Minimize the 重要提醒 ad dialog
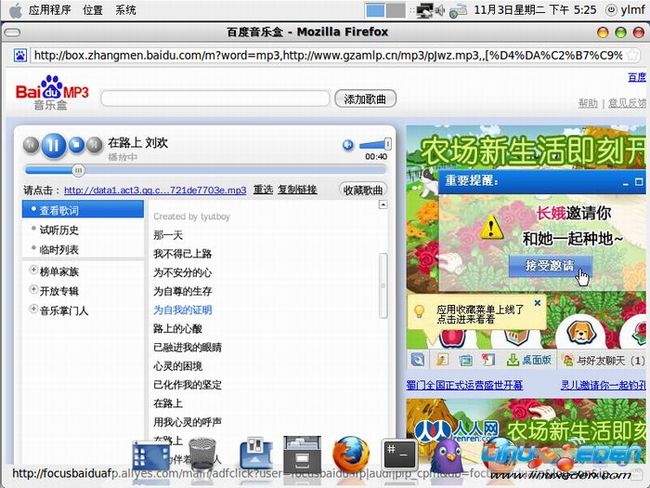The width and height of the screenshot is (650, 488). [x=626, y=182]
